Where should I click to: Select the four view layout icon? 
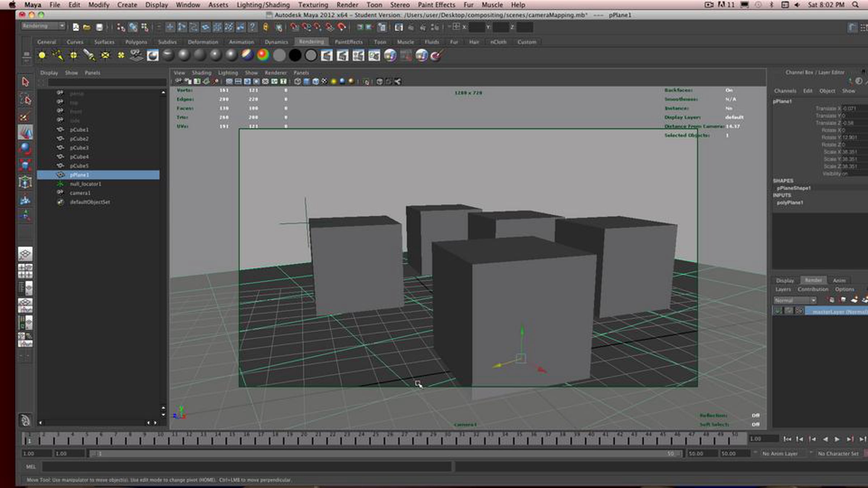tap(25, 271)
